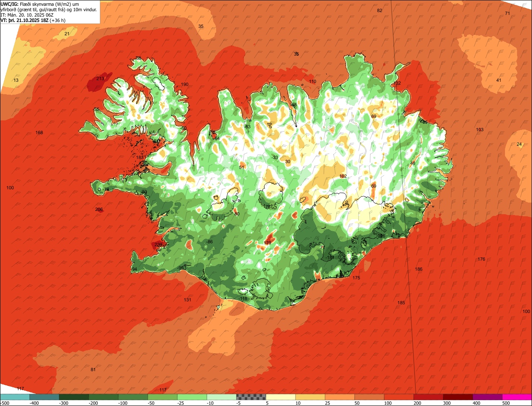Click the value 13 off the northwest edge

pyautogui.click(x=16, y=80)
